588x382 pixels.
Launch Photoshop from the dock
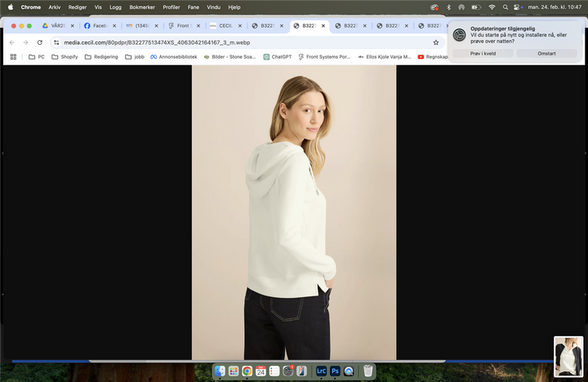(x=335, y=371)
